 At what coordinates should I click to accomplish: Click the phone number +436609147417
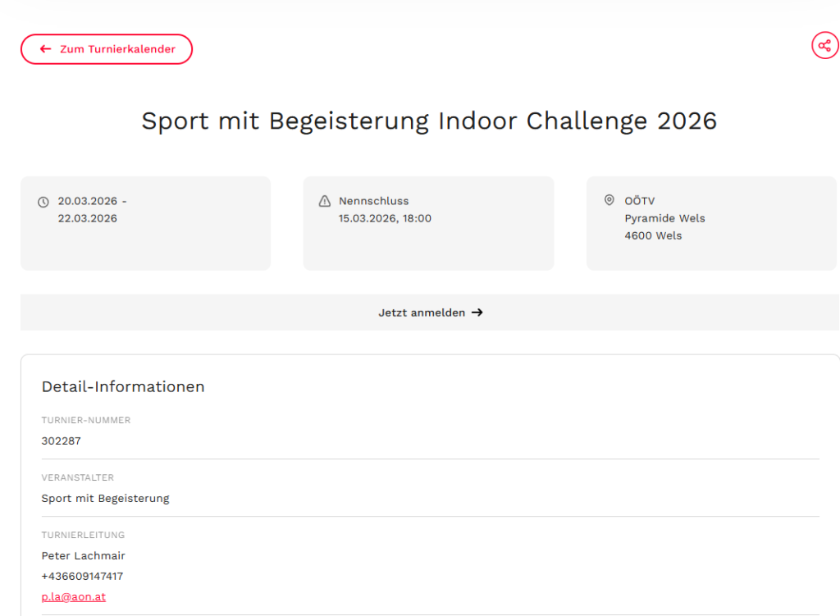point(82,576)
